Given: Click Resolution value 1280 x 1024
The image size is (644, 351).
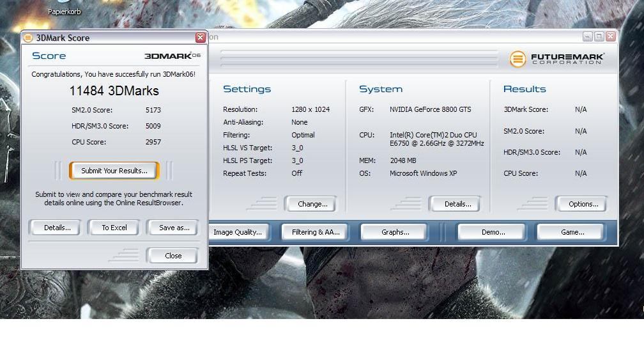Looking at the screenshot, I should [310, 110].
